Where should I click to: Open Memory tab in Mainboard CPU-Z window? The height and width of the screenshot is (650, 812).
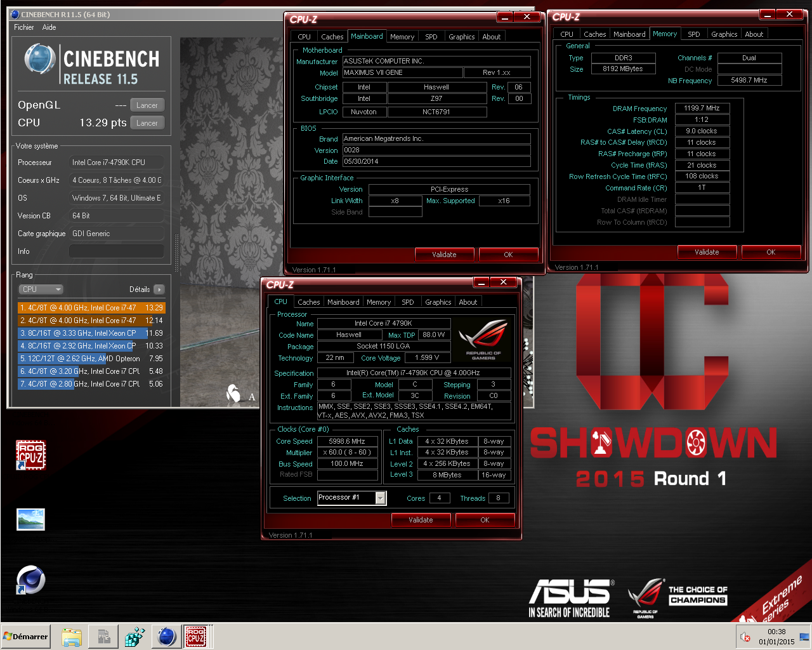[402, 37]
